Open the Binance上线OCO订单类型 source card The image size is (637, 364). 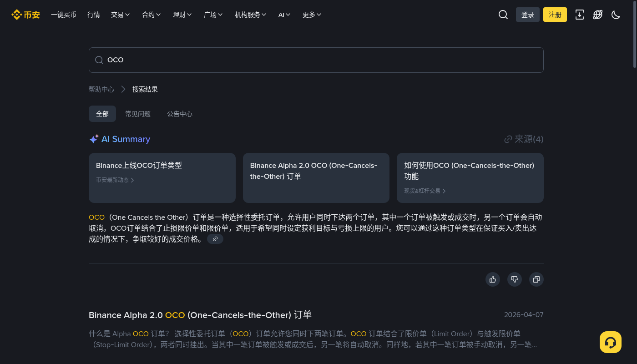[162, 178]
